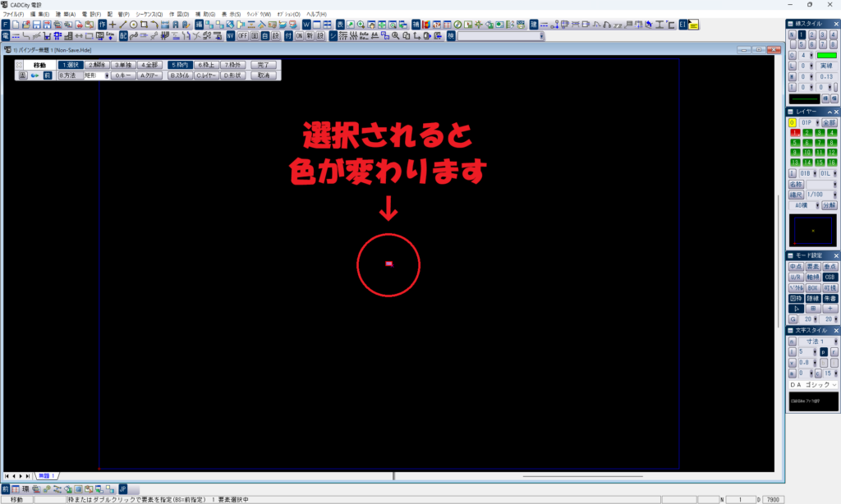Open the DA ゴシック font dropdown
Viewport: 841px width, 504px height.
(834, 385)
